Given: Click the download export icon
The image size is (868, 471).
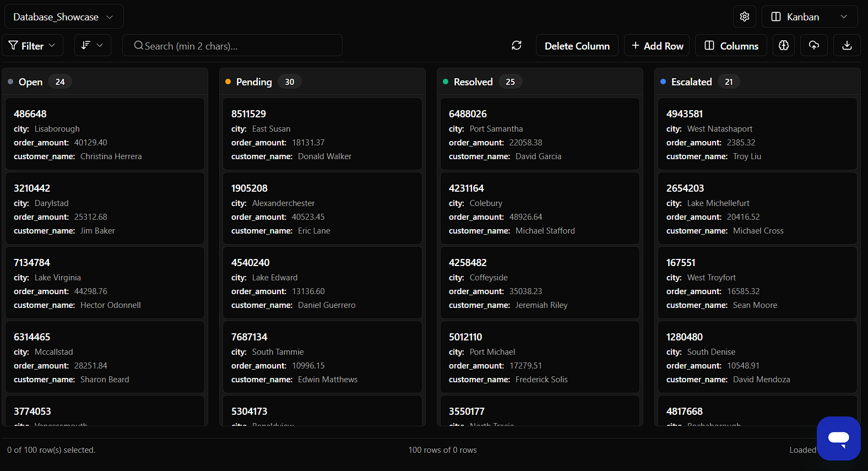Looking at the screenshot, I should [x=847, y=46].
